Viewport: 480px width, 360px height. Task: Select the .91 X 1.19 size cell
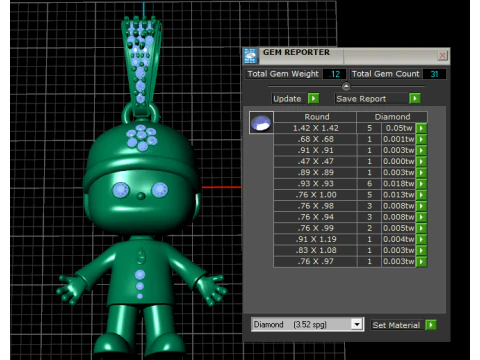315,239
